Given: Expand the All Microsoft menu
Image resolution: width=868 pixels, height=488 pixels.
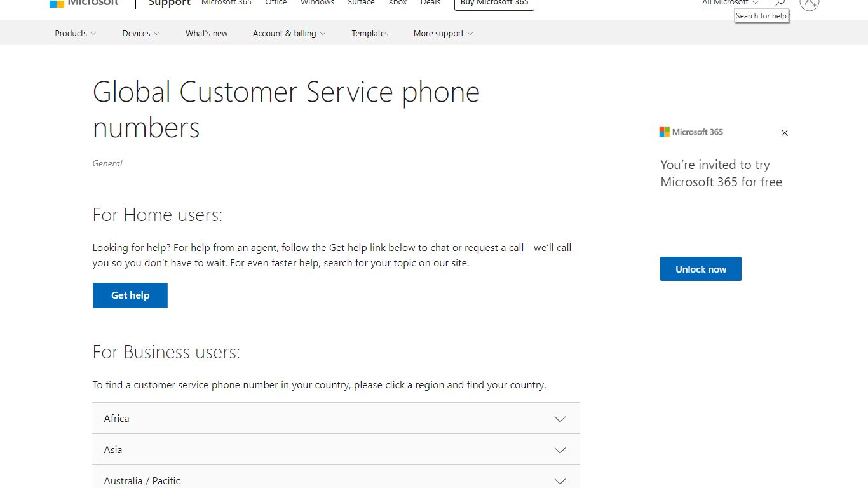Looking at the screenshot, I should pyautogui.click(x=730, y=3).
